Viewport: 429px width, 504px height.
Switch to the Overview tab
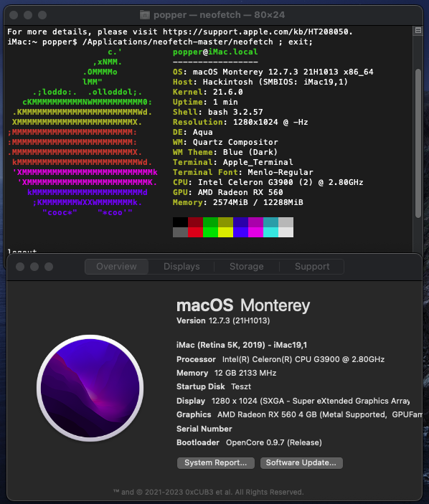(116, 267)
